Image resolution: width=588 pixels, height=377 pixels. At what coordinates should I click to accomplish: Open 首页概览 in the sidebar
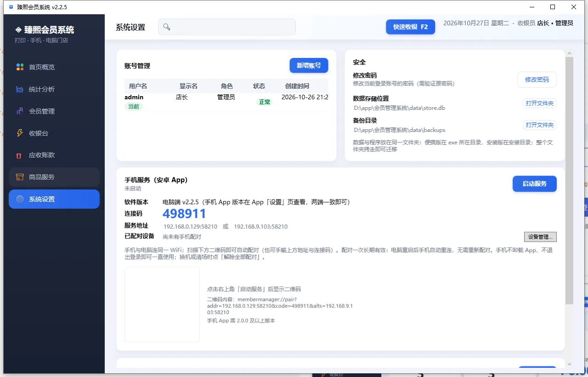coord(54,67)
